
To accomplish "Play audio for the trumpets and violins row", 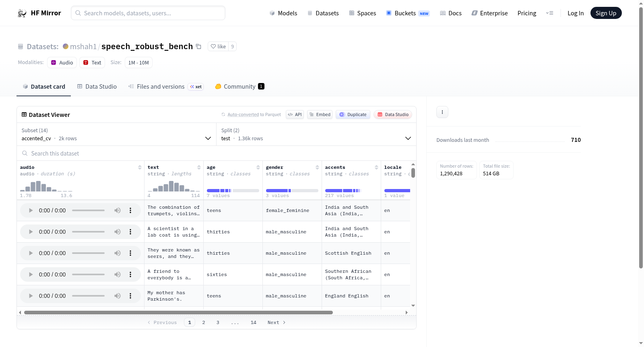I will [x=31, y=210].
